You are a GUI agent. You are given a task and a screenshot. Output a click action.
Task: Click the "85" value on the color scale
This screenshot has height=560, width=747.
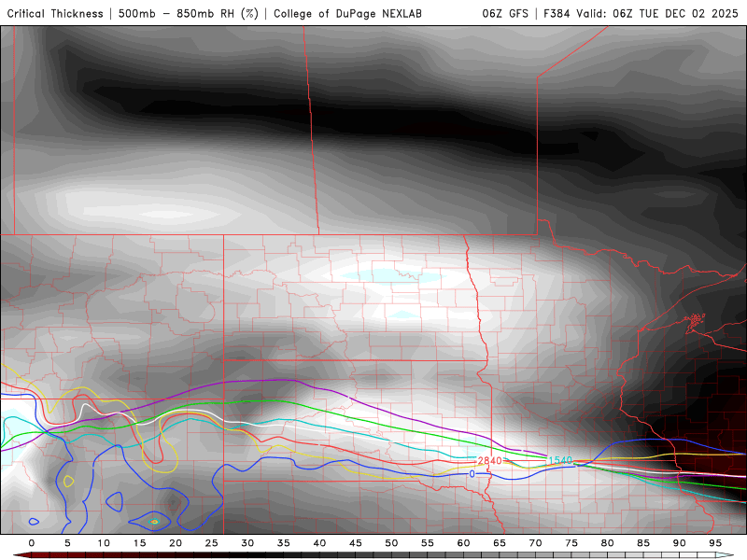[643, 543]
